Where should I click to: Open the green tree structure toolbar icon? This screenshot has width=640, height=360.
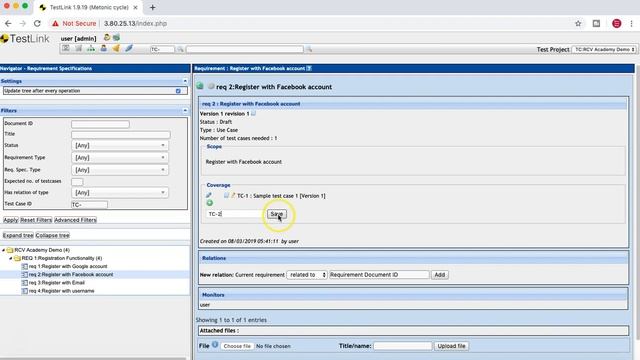[91, 49]
